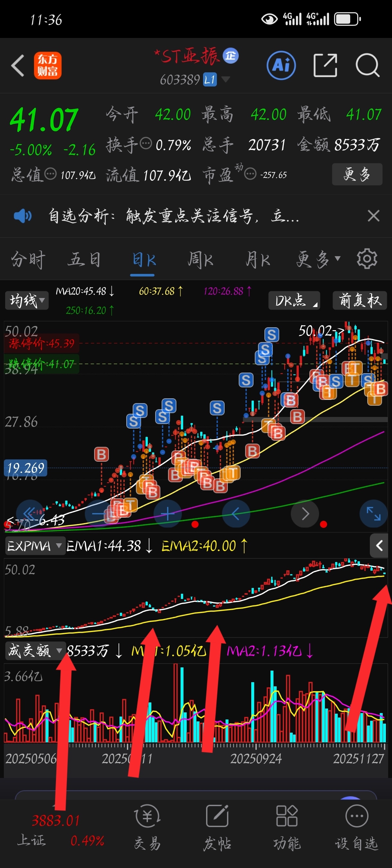Viewport: 392px width, 868px height.
Task: Tap the *ST亚振 stock title
Action: (187, 56)
